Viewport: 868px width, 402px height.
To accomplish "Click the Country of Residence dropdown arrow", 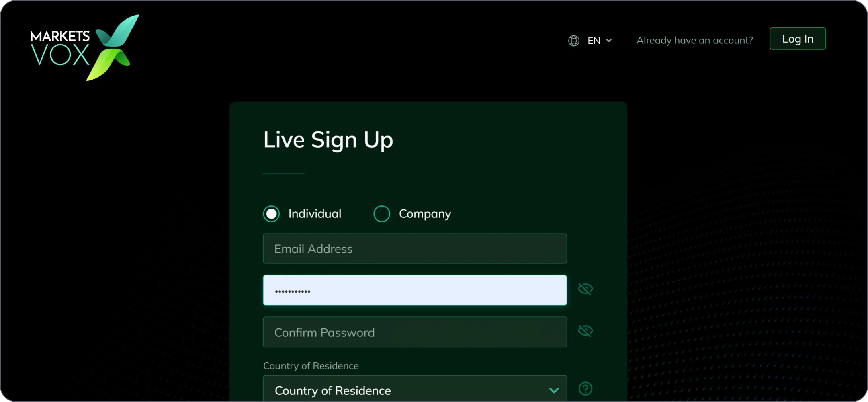I will pos(554,390).
